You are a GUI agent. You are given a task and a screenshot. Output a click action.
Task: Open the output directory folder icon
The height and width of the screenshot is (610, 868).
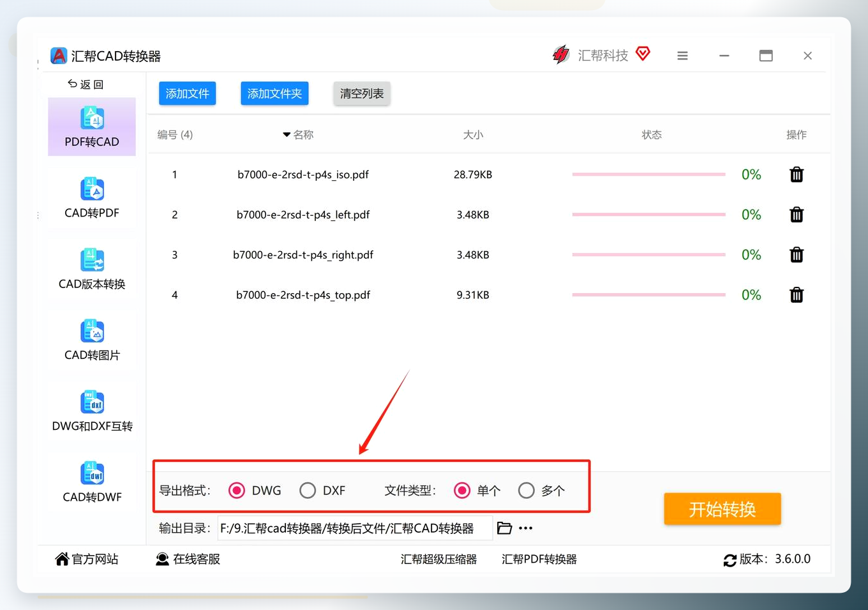pyautogui.click(x=504, y=528)
